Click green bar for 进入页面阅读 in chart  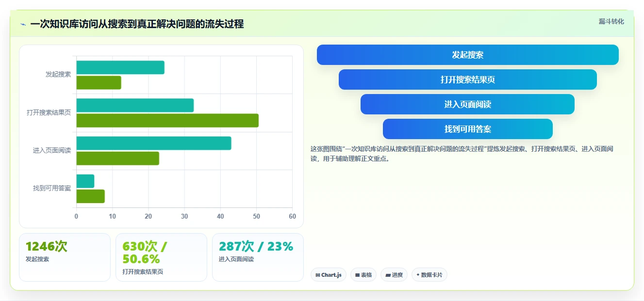point(117,158)
